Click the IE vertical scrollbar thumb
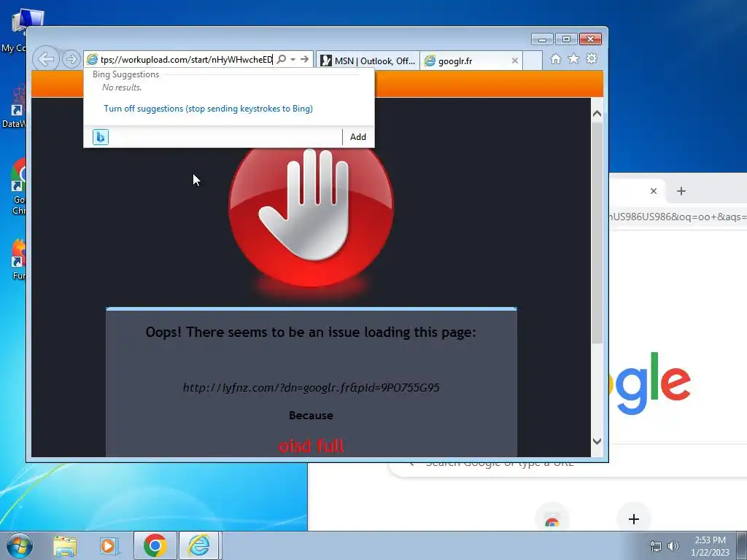 [x=597, y=233]
